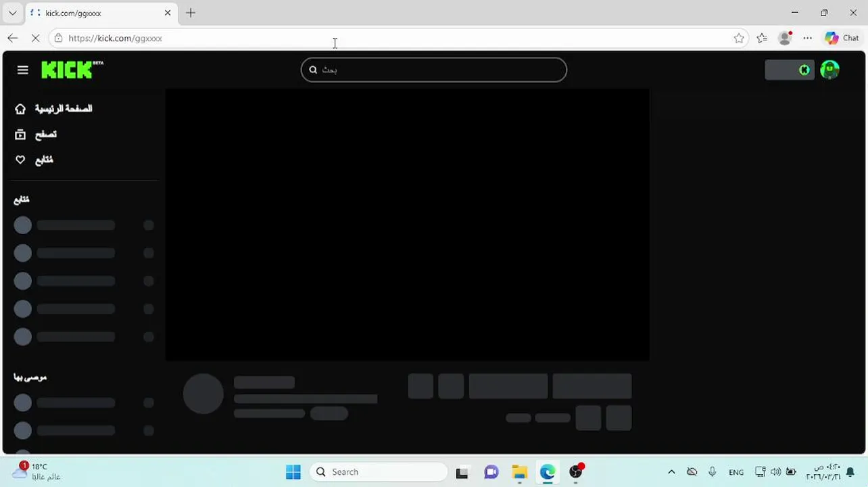Screen dimensions: 868x487
Task: Open Windows Start menu
Action: [x=293, y=472]
